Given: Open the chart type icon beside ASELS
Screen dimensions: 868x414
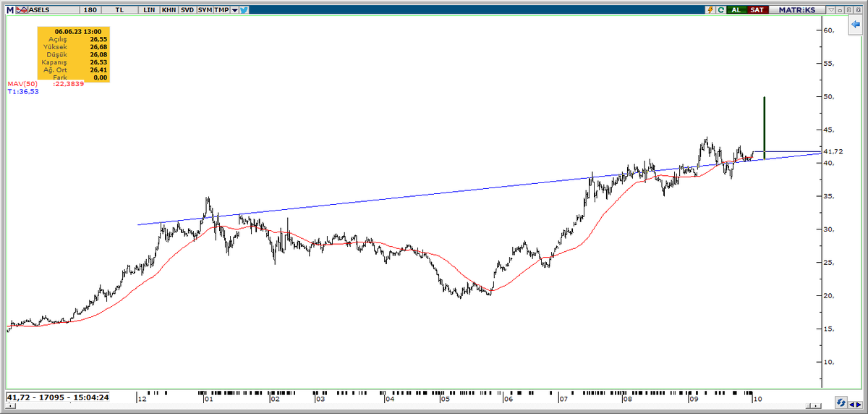Looking at the screenshot, I should tap(22, 10).
